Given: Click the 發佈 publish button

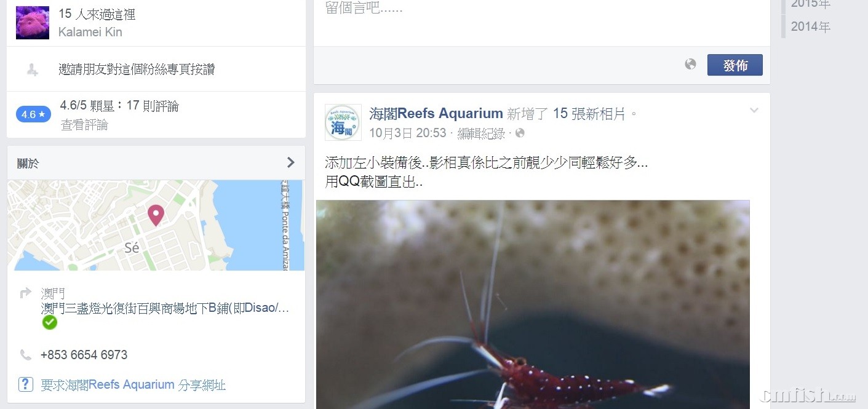Looking at the screenshot, I should click(735, 65).
